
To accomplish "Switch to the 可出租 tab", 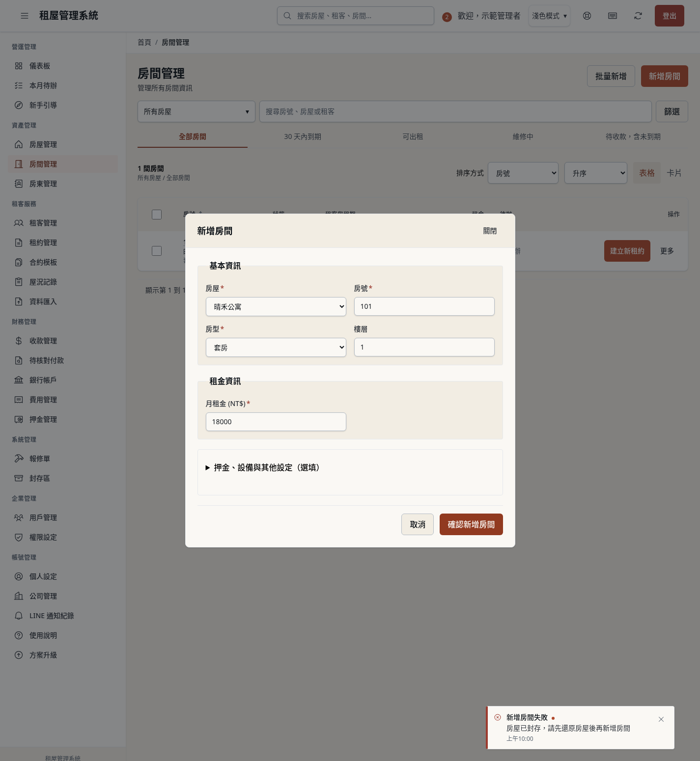I will (x=413, y=136).
